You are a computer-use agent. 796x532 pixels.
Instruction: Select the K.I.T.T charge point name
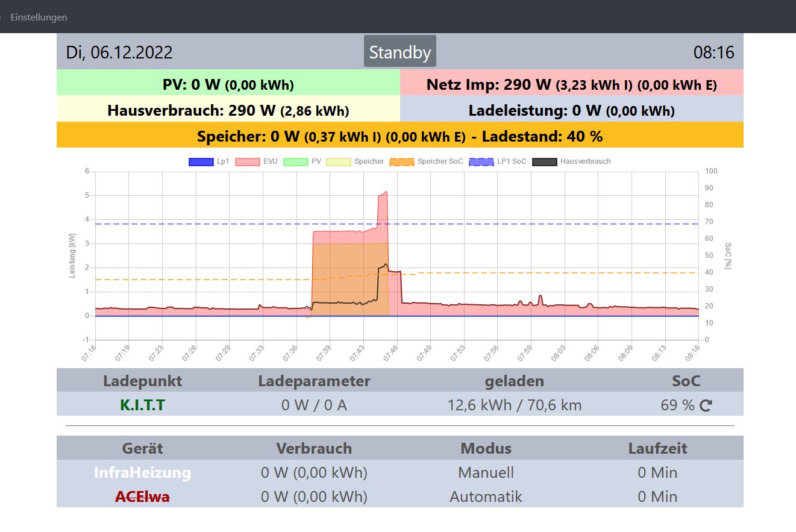tap(142, 405)
